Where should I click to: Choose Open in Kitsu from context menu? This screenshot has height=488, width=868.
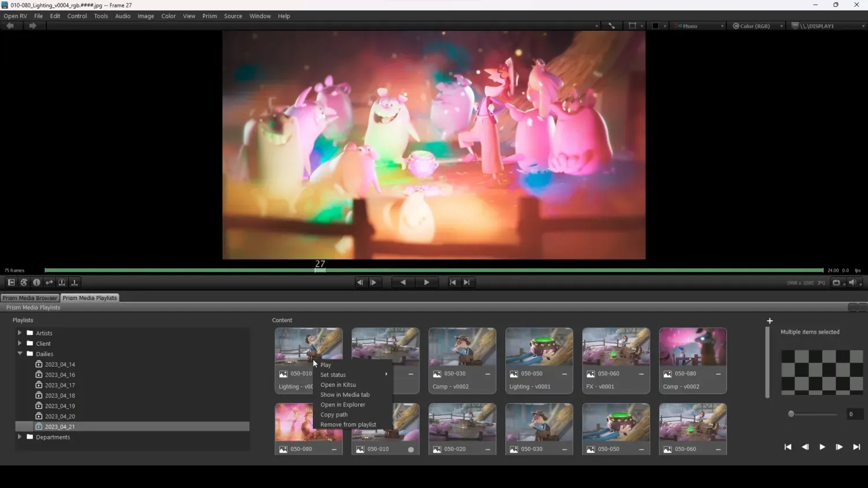pyautogui.click(x=338, y=385)
